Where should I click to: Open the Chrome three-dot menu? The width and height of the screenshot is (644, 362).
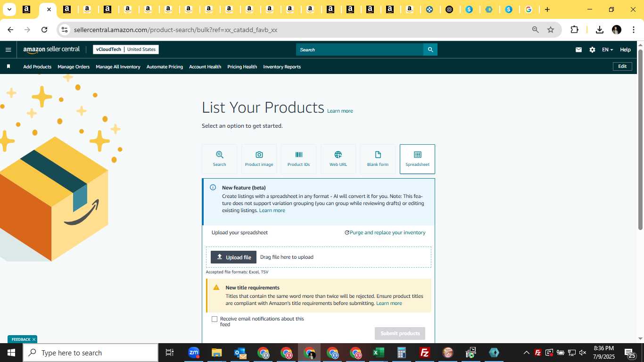click(x=633, y=30)
